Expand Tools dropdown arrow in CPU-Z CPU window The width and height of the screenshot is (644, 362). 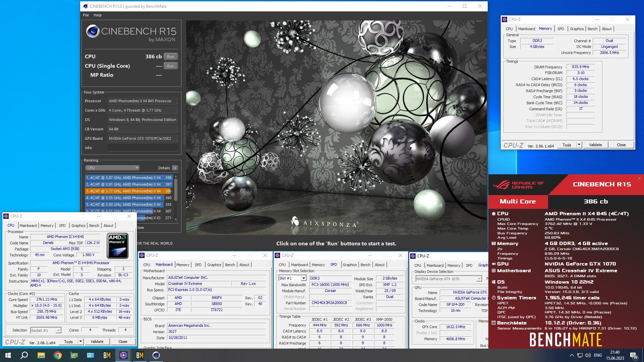coord(80,342)
